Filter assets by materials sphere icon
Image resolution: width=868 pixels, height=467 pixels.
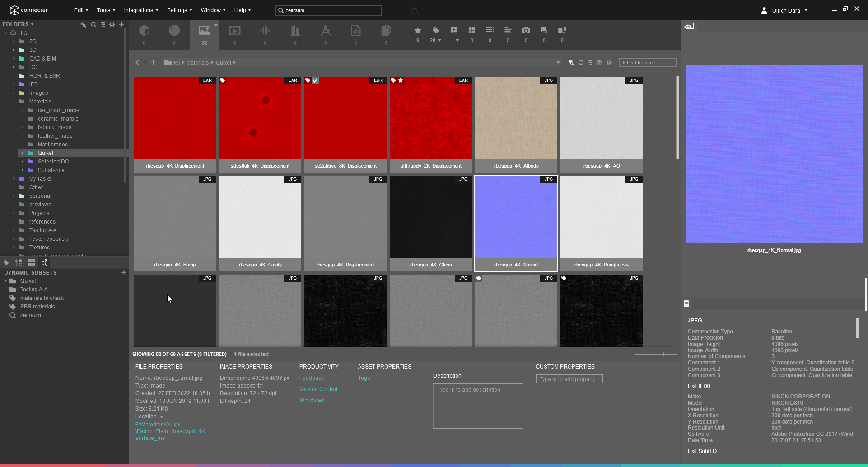pos(174,30)
